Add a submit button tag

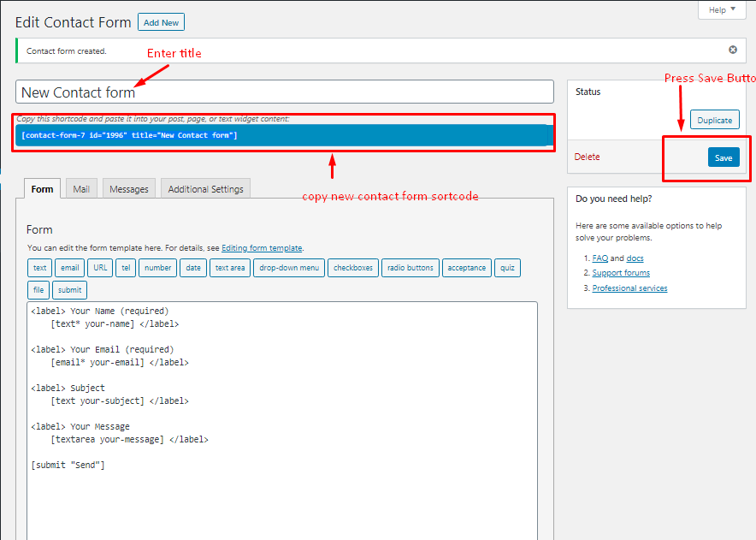tap(70, 290)
